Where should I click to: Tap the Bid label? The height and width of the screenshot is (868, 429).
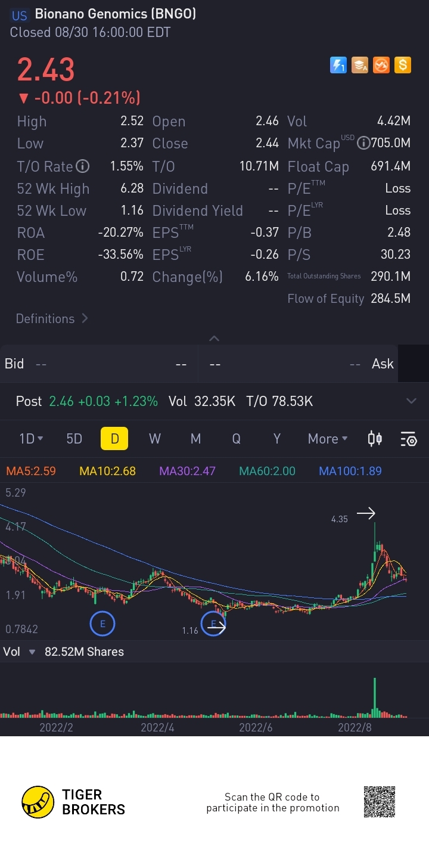point(14,364)
